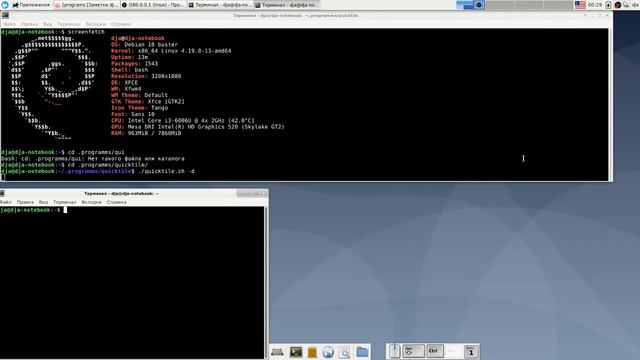Click the small terminal vertical scrollbar
This screenshot has width=640, height=360.
pyautogui.click(x=266, y=282)
